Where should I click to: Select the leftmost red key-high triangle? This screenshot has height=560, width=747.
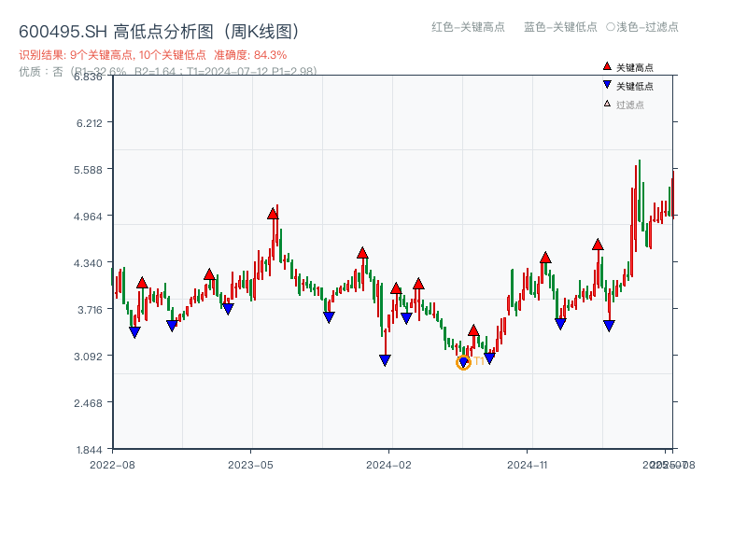click(x=142, y=283)
